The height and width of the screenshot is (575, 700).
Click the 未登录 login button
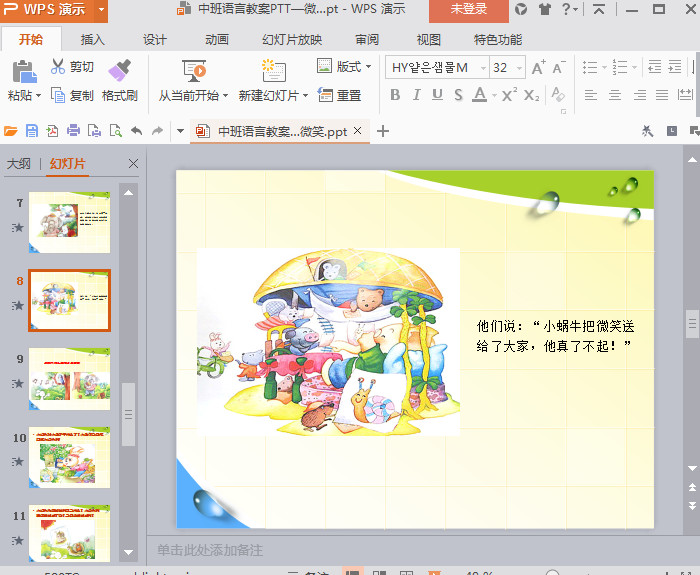point(469,10)
